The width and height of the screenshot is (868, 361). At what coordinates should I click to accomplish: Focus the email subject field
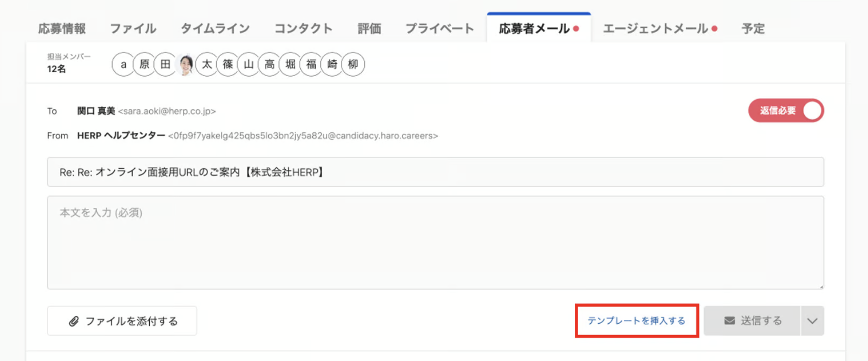point(435,172)
